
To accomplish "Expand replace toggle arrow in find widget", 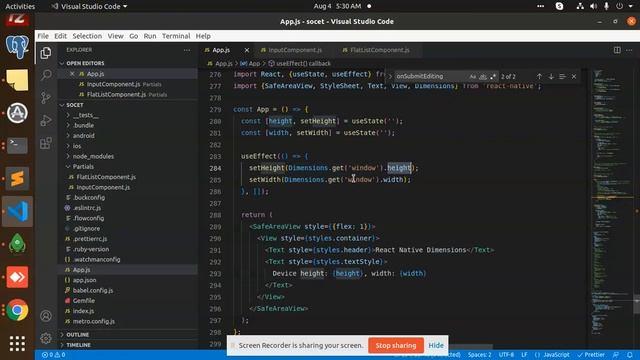I will tap(390, 76).
